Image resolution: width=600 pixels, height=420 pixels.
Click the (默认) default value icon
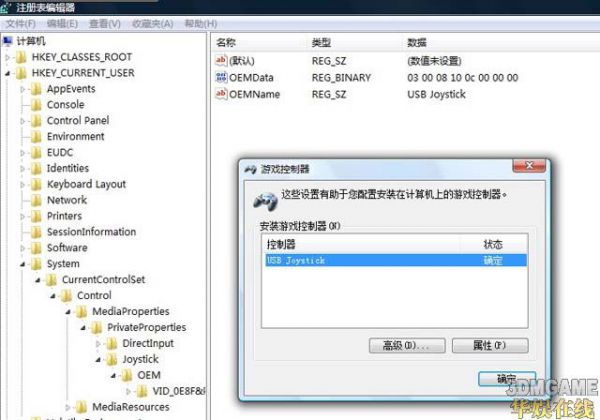(221, 60)
